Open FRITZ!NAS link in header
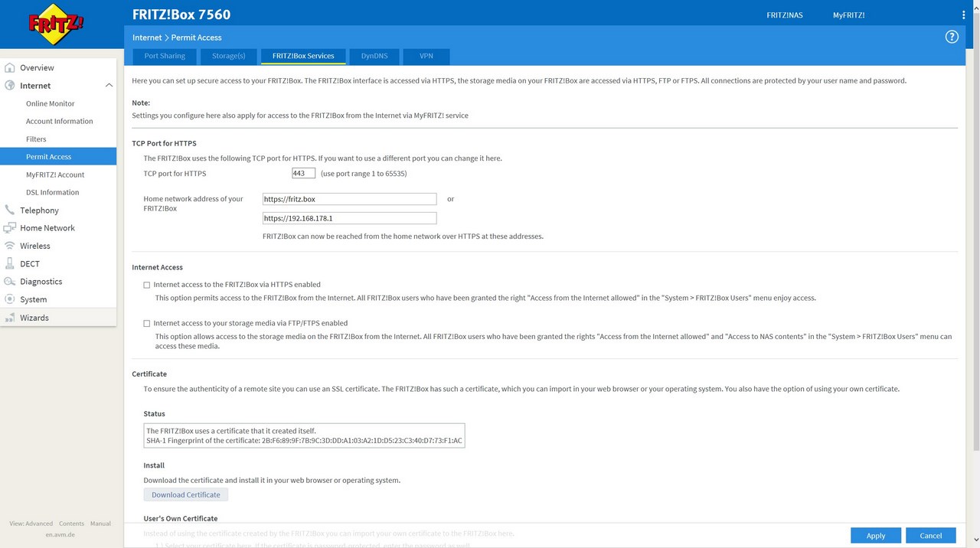 point(785,15)
